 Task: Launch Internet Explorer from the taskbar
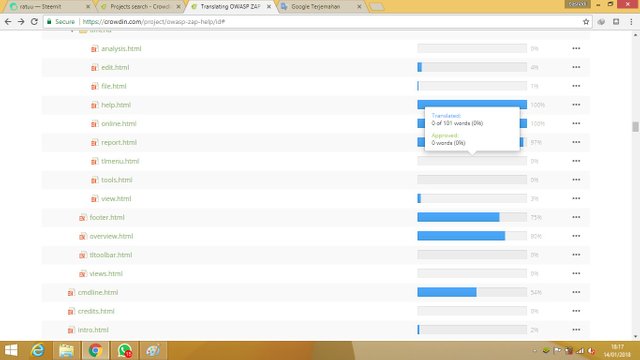(38, 351)
